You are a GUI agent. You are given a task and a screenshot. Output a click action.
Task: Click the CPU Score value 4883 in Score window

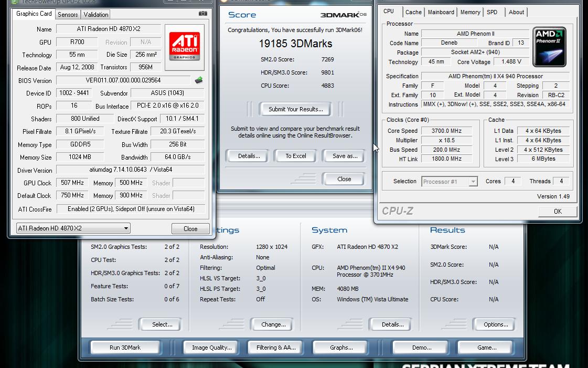pyautogui.click(x=327, y=86)
